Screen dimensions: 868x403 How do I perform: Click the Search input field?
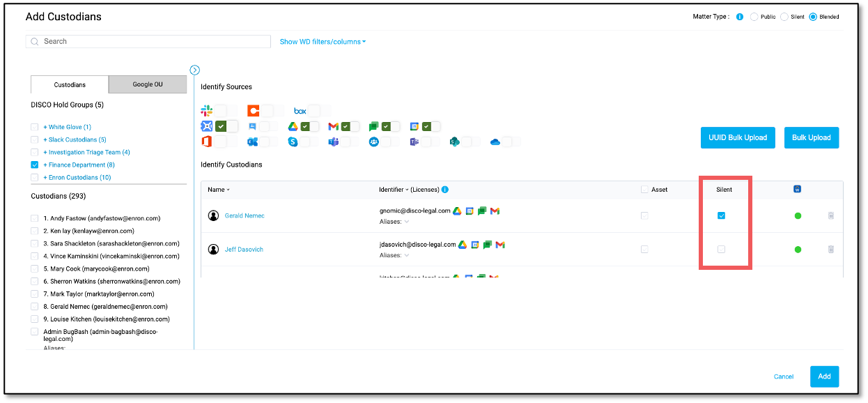[148, 42]
